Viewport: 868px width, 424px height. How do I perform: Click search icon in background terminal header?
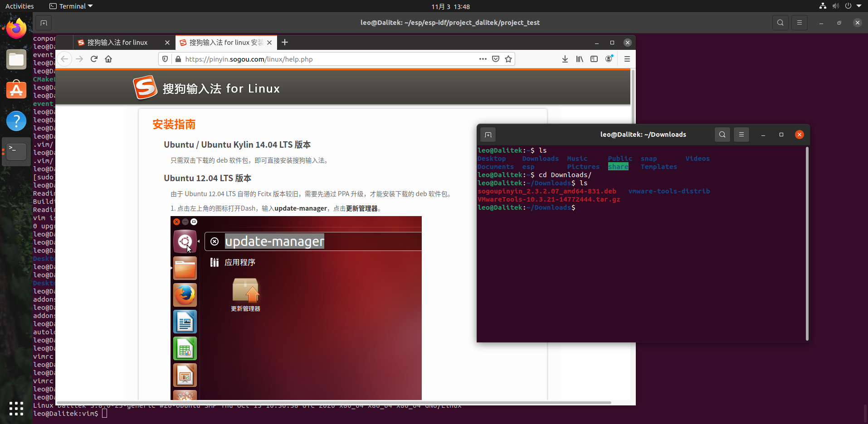pyautogui.click(x=780, y=23)
